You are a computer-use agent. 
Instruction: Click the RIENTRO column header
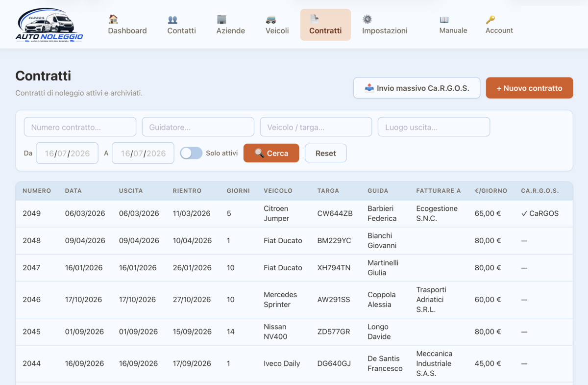coord(187,191)
